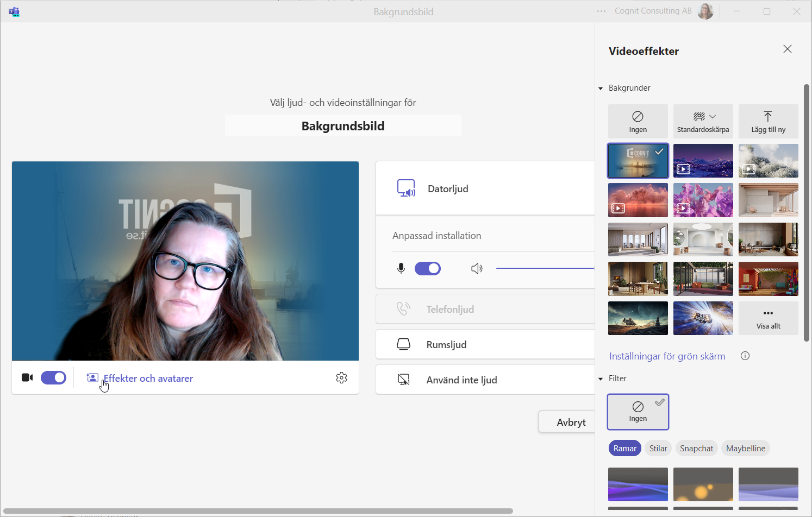Click the Avbryt button

tap(567, 422)
